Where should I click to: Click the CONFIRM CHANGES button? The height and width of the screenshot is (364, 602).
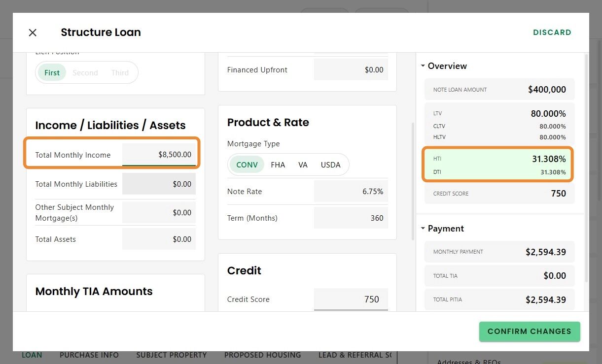[x=529, y=331]
